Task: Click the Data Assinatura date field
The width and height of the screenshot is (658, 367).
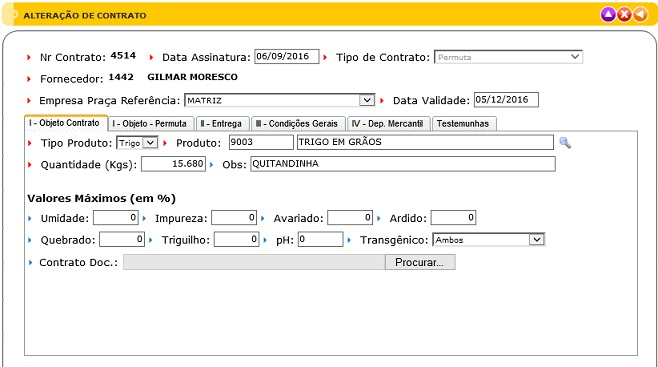Action: (x=287, y=56)
